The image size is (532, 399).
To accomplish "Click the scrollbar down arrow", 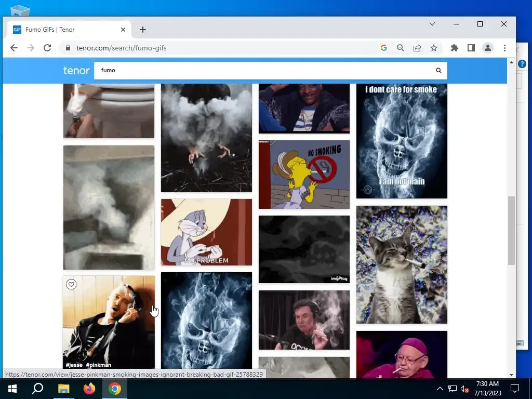I will (511, 375).
